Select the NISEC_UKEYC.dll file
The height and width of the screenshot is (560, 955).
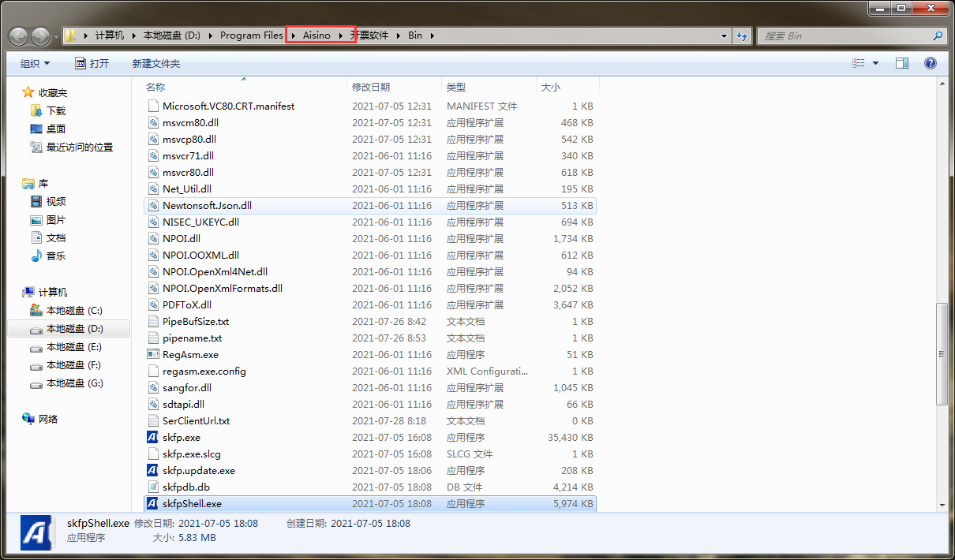click(x=370, y=222)
